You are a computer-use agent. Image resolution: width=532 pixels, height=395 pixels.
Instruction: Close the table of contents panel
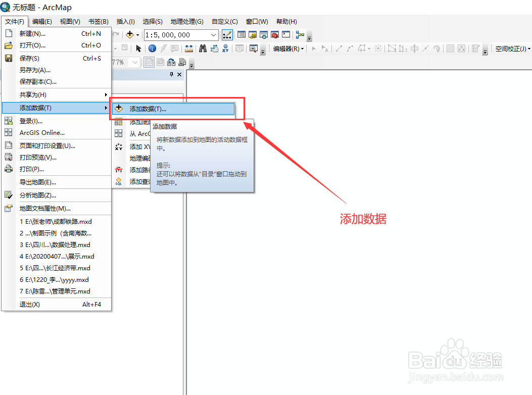coord(179,74)
